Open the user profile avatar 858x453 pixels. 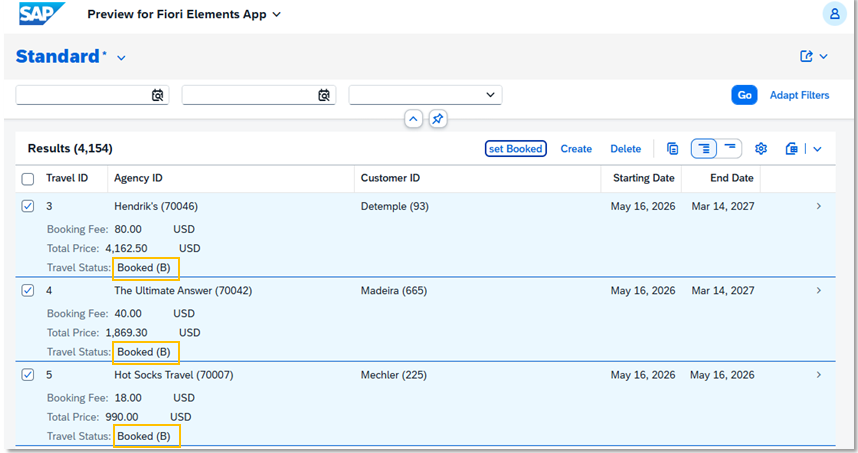coord(834,14)
